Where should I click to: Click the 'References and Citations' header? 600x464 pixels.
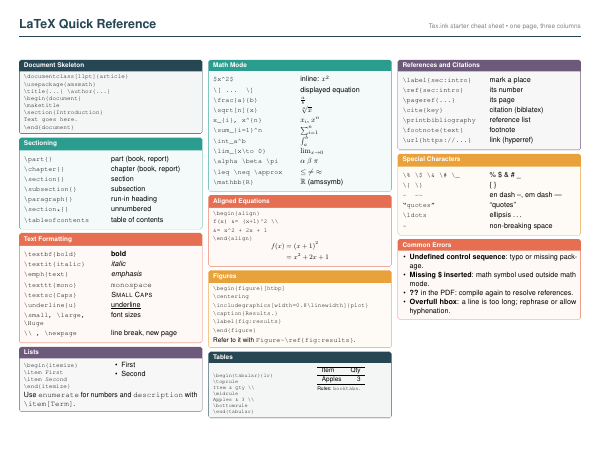tap(489, 65)
